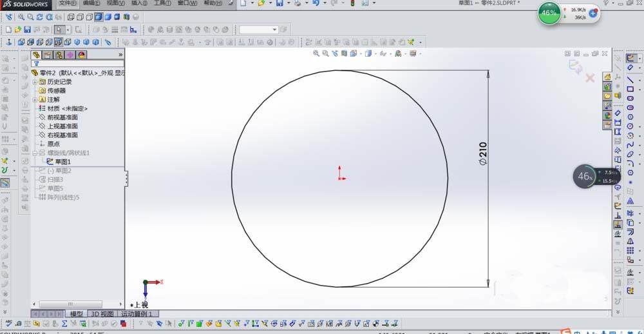The height and width of the screenshot is (334, 644).
Task: Cancel sketch via red X corner icon
Action: point(590,78)
